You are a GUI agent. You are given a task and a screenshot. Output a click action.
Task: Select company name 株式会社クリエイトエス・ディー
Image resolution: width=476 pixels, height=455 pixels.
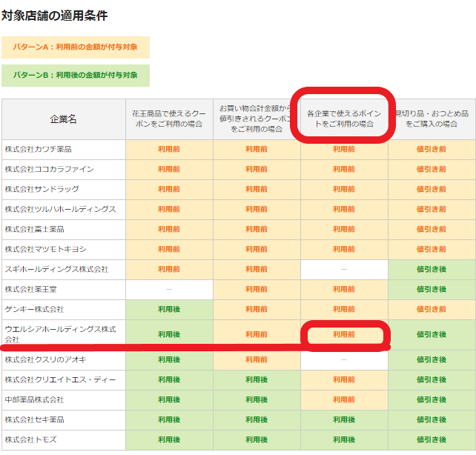pos(60,379)
